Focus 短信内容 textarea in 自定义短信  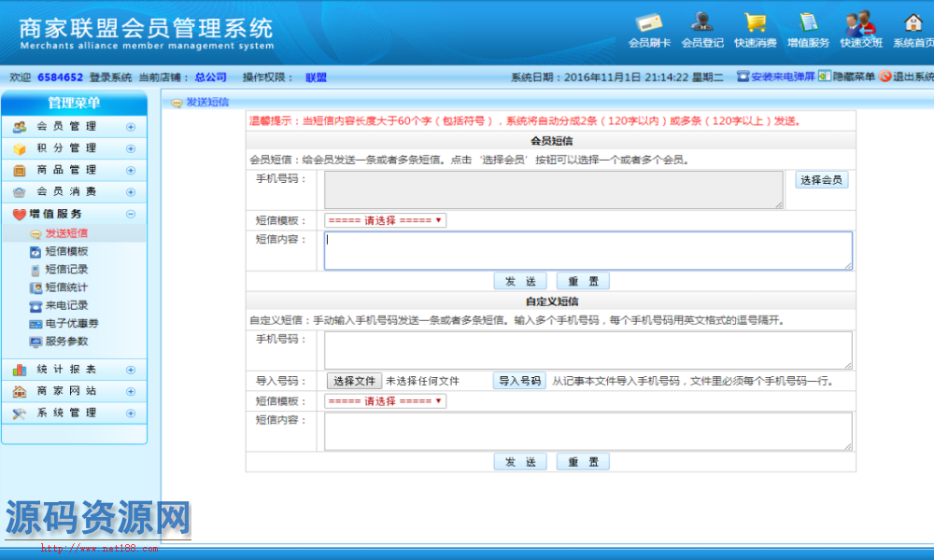587,431
